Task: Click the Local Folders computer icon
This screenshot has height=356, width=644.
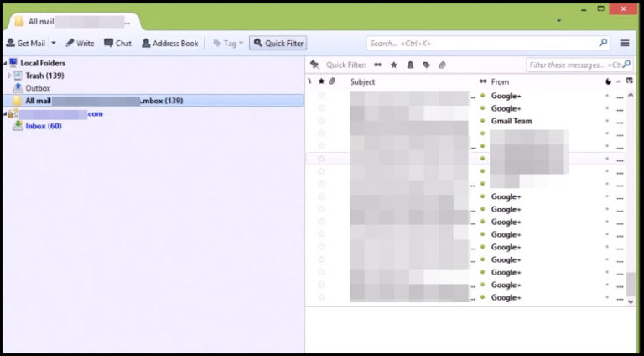Action: point(13,62)
